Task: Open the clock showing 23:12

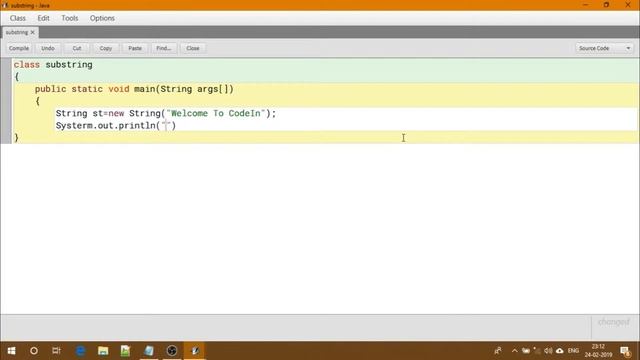Action: click(598, 351)
